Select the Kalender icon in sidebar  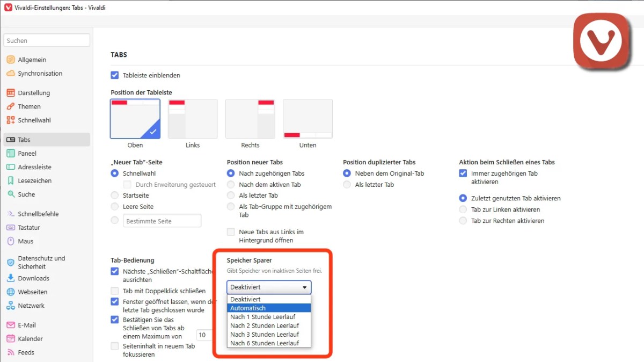point(11,339)
